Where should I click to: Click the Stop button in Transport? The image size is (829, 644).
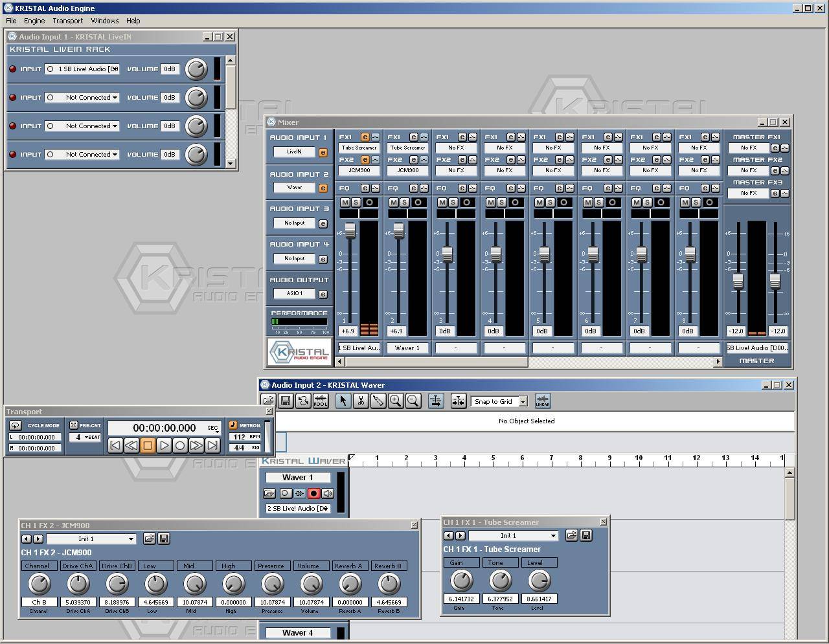coord(148,445)
